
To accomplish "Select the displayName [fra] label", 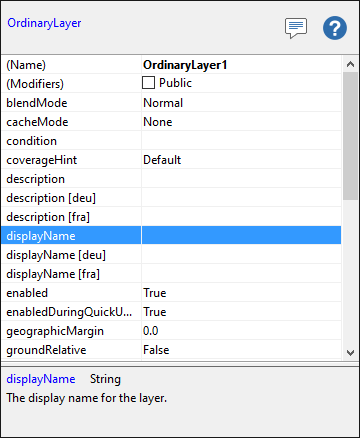I will pyautogui.click(x=53, y=274).
